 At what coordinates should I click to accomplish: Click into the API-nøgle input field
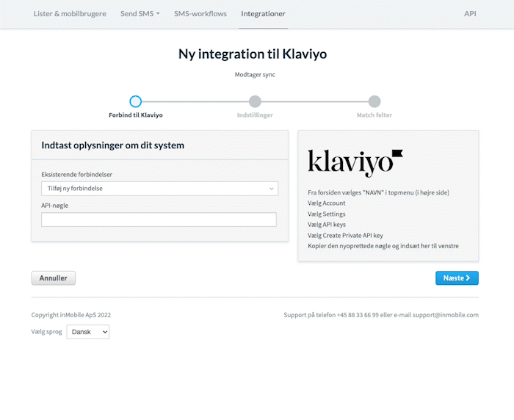[x=159, y=220]
